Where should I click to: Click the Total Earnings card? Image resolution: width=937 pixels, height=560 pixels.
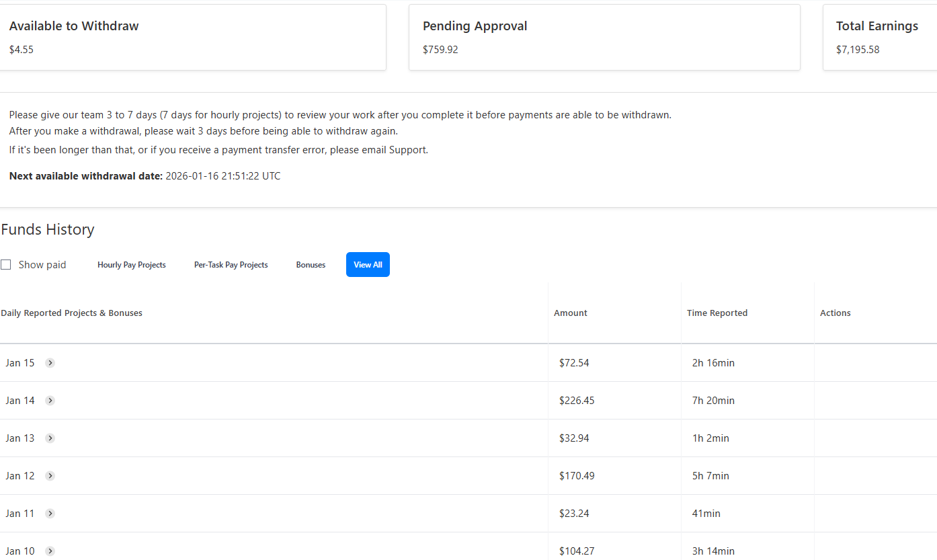coord(879,38)
